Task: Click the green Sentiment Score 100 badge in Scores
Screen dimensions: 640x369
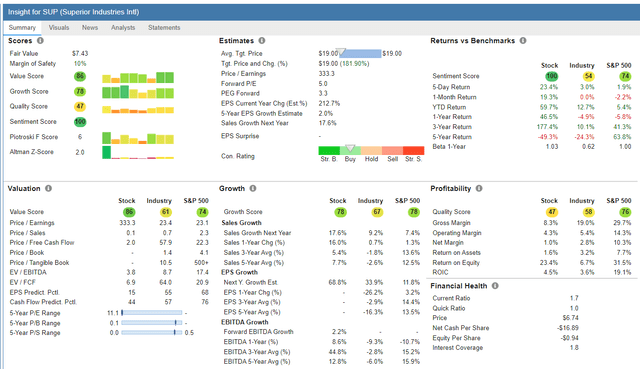Action: [x=80, y=121]
